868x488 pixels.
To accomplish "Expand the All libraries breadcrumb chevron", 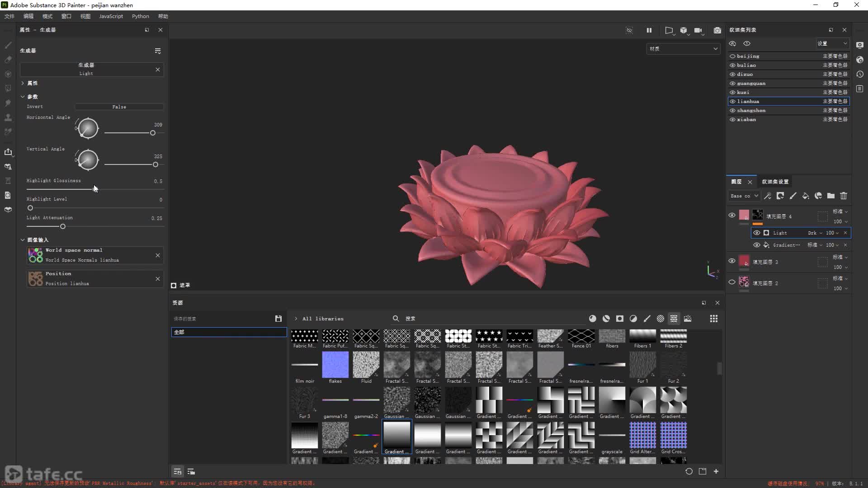I will click(x=296, y=319).
